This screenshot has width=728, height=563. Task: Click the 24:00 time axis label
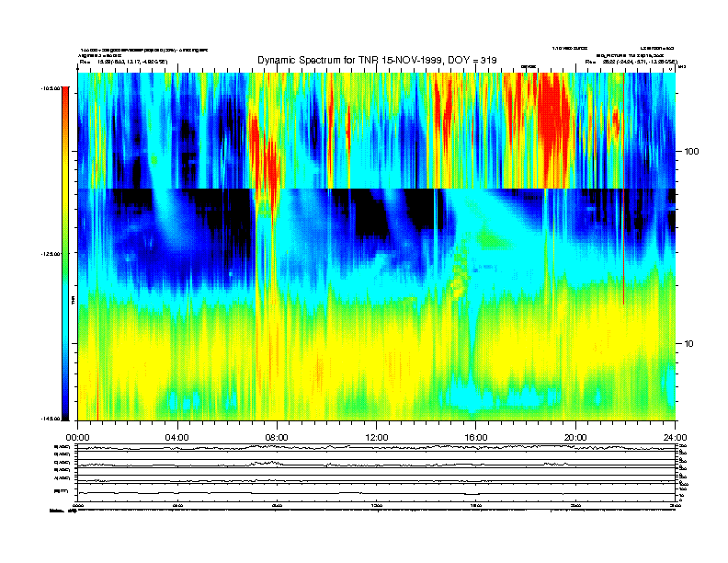tap(675, 438)
